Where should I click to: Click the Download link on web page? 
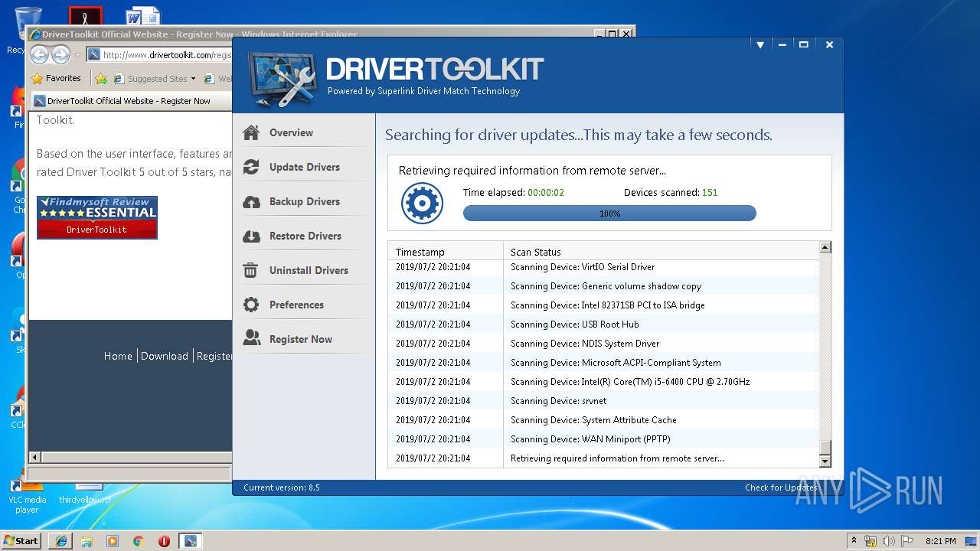[x=165, y=356]
